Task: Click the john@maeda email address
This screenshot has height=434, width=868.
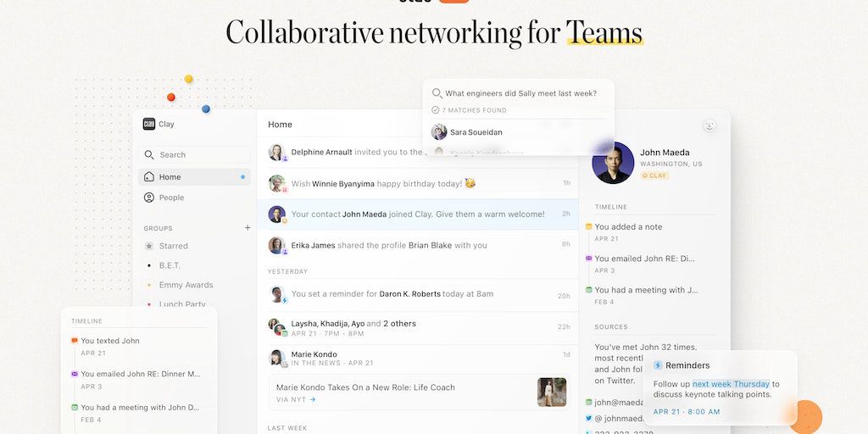Action: tap(618, 403)
